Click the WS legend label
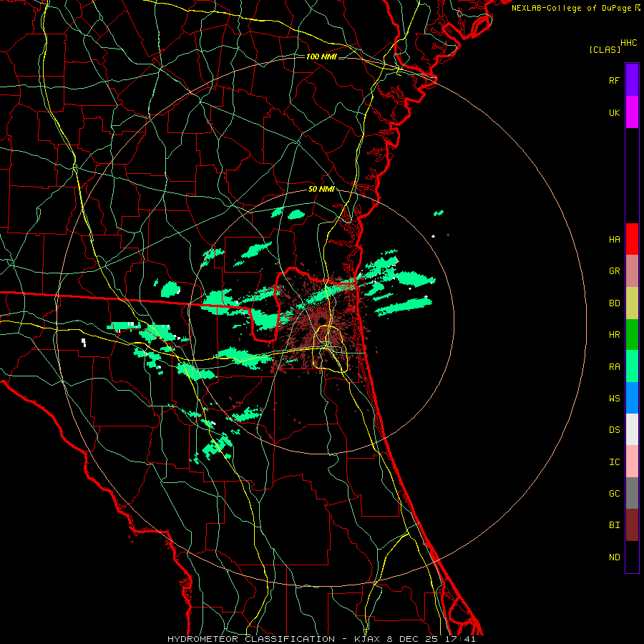The width and height of the screenshot is (644, 644). click(615, 399)
